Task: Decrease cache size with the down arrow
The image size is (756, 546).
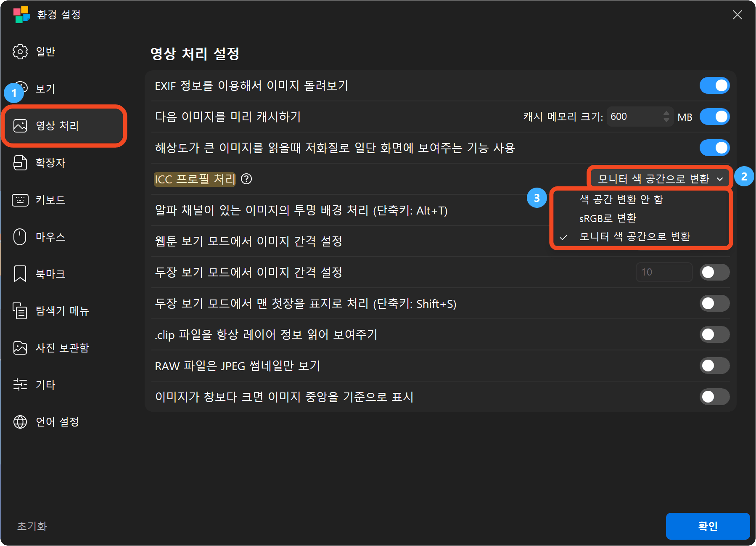Action: coord(666,120)
